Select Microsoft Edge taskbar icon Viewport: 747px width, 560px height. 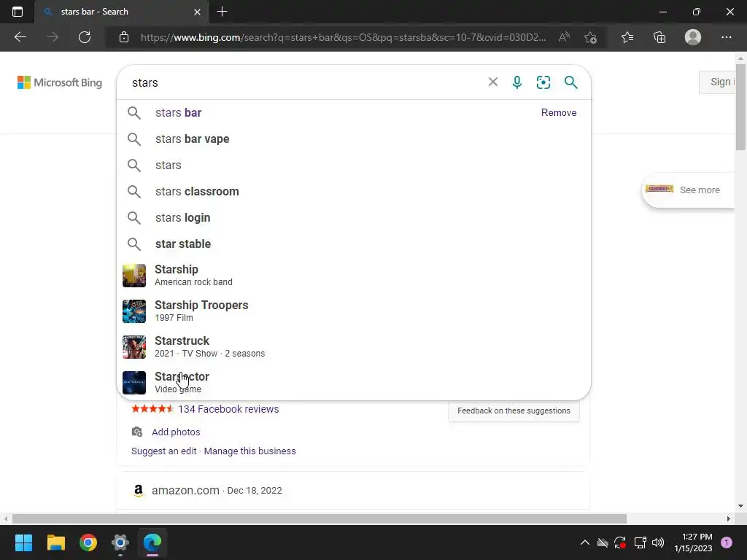(152, 542)
